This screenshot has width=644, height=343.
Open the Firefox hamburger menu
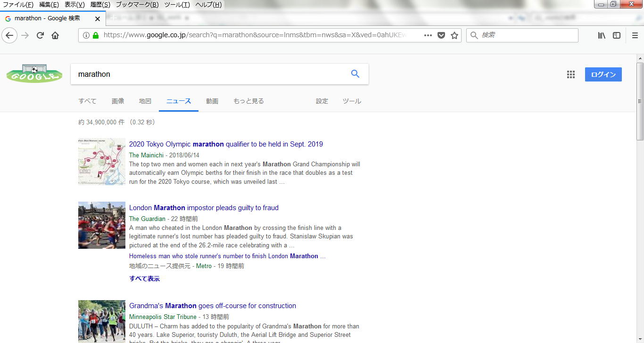coord(635,35)
